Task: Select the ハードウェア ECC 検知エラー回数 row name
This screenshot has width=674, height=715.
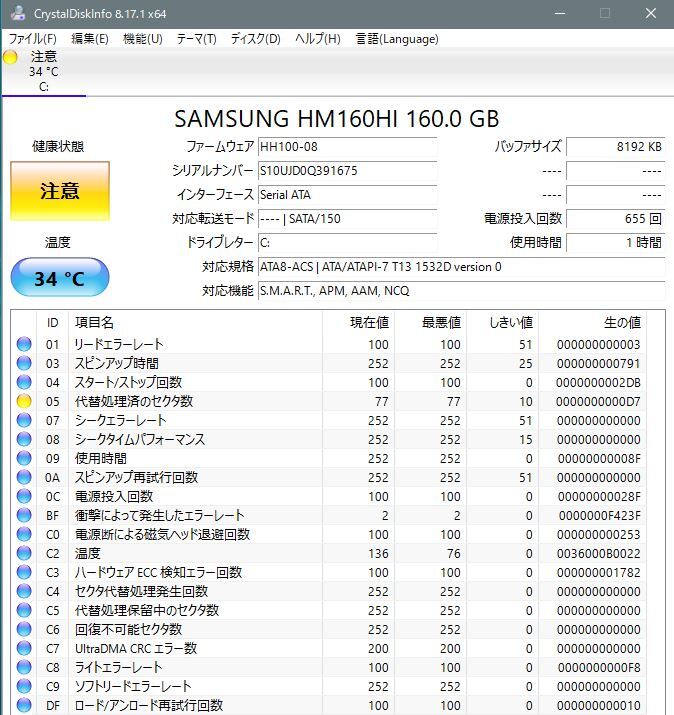Action: (x=158, y=572)
